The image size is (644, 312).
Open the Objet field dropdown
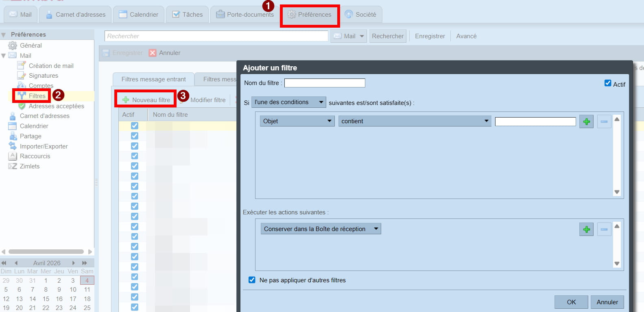297,121
